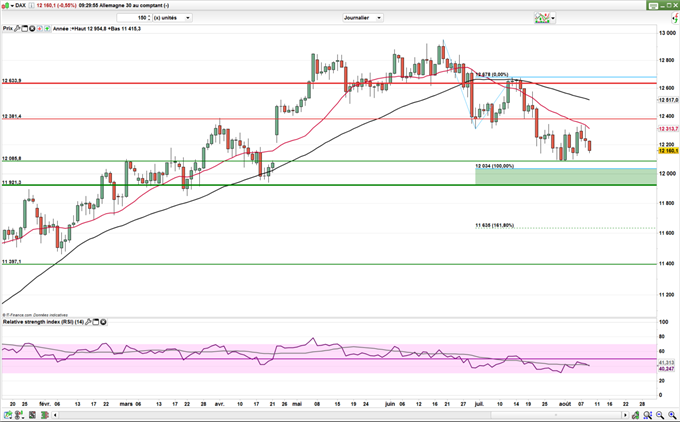Click the red plus icon in Prix header
680x422 pixels.
point(39,29)
